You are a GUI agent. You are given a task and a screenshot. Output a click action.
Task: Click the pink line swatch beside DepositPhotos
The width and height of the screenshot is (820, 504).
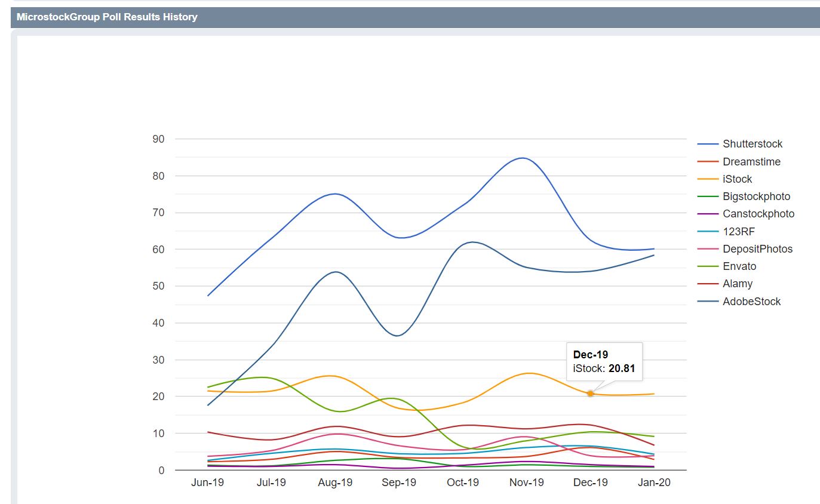(708, 249)
